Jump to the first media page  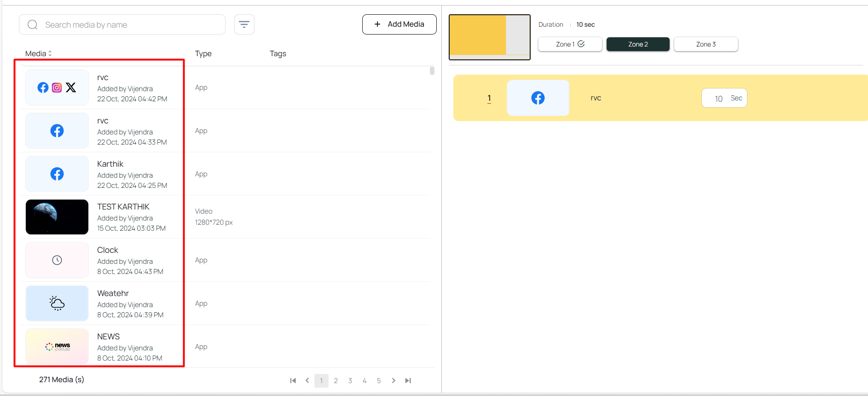(x=293, y=381)
